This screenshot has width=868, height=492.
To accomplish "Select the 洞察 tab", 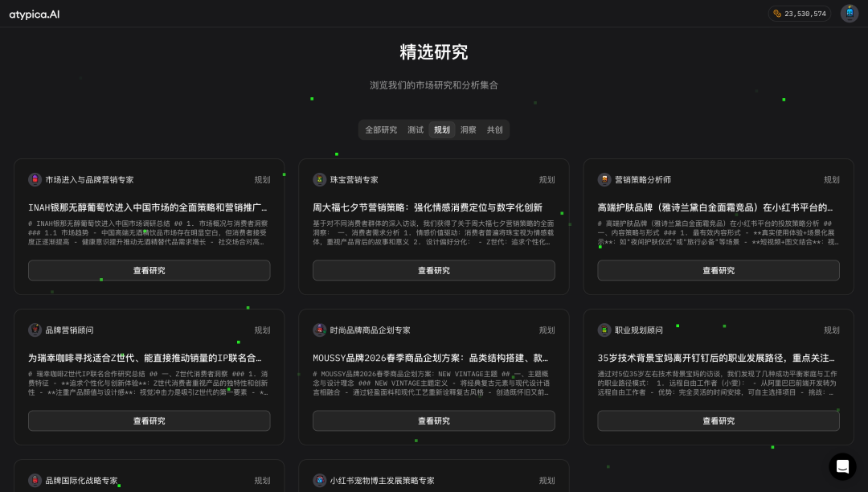I will coord(469,130).
